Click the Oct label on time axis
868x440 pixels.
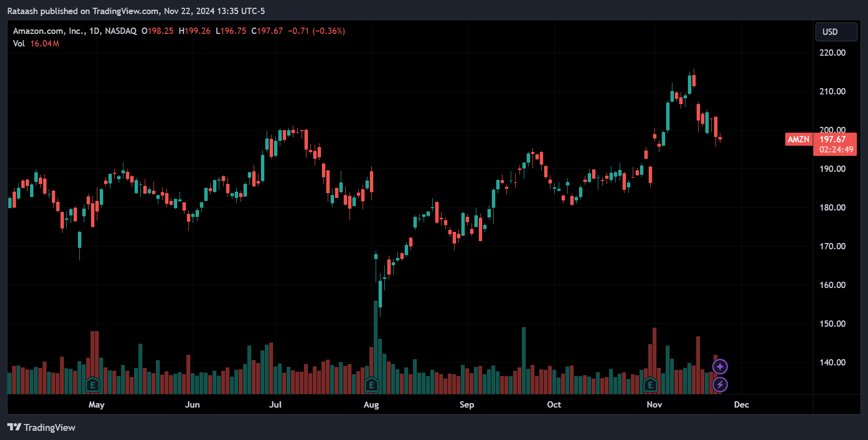[554, 405]
